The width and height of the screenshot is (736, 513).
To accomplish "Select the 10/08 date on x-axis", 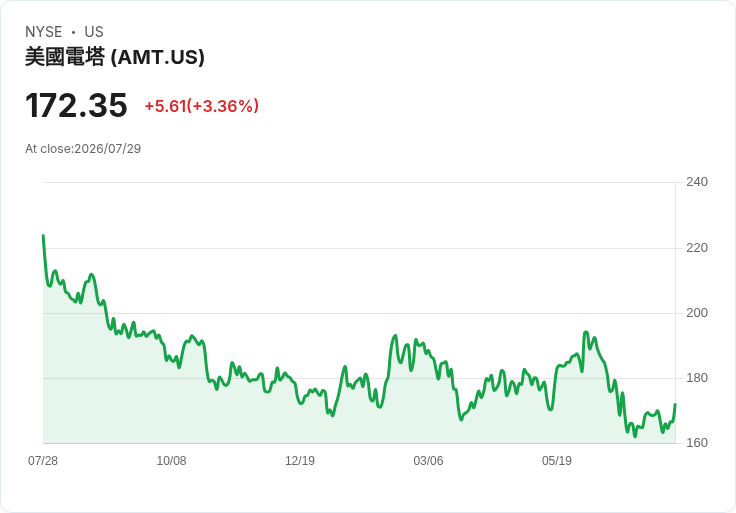I will coord(171,461).
